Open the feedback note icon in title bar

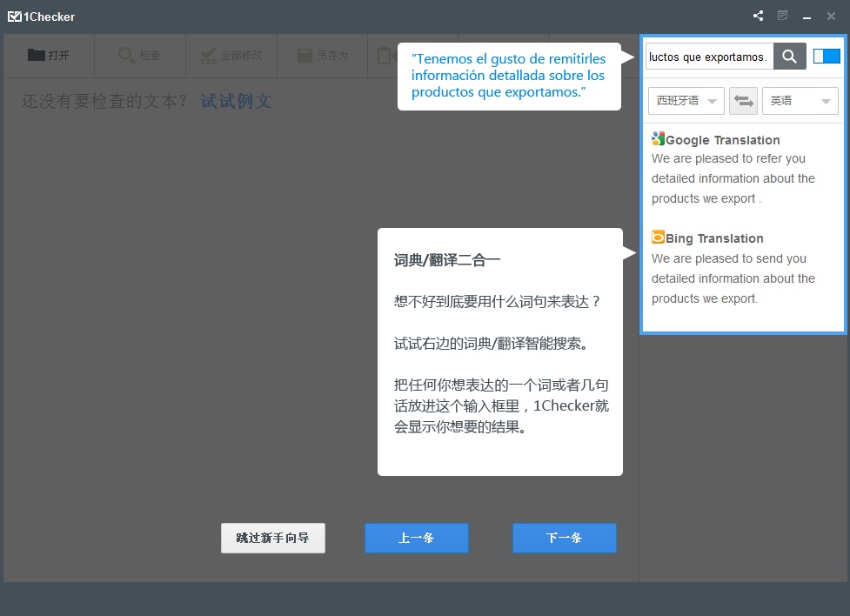(x=783, y=16)
